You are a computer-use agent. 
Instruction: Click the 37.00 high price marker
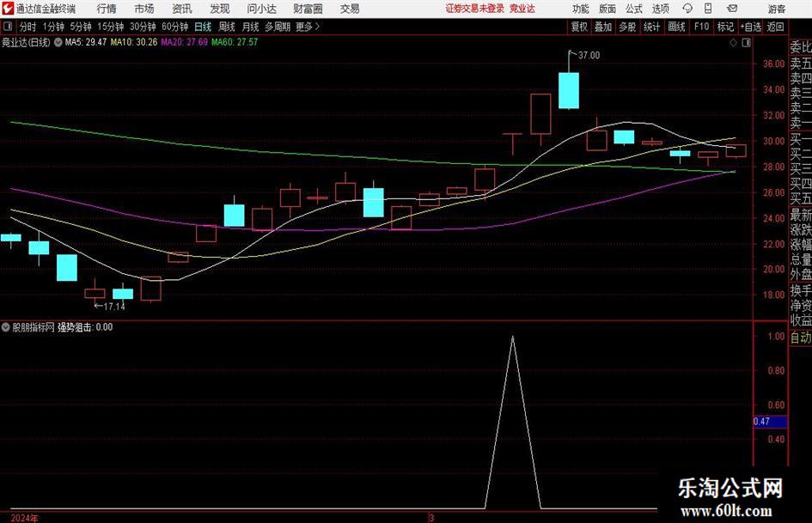pyautogui.click(x=589, y=56)
